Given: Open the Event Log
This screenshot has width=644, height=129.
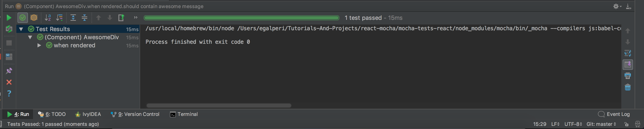Looking at the screenshot, I should point(614,114).
